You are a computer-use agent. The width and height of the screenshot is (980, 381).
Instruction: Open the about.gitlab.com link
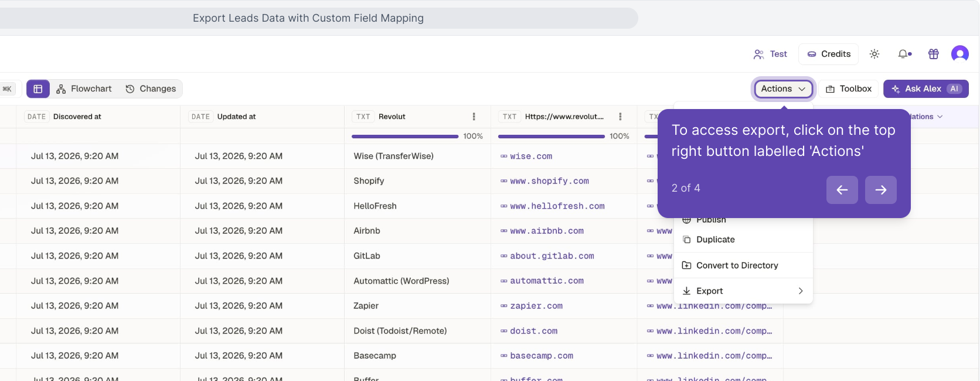552,256
